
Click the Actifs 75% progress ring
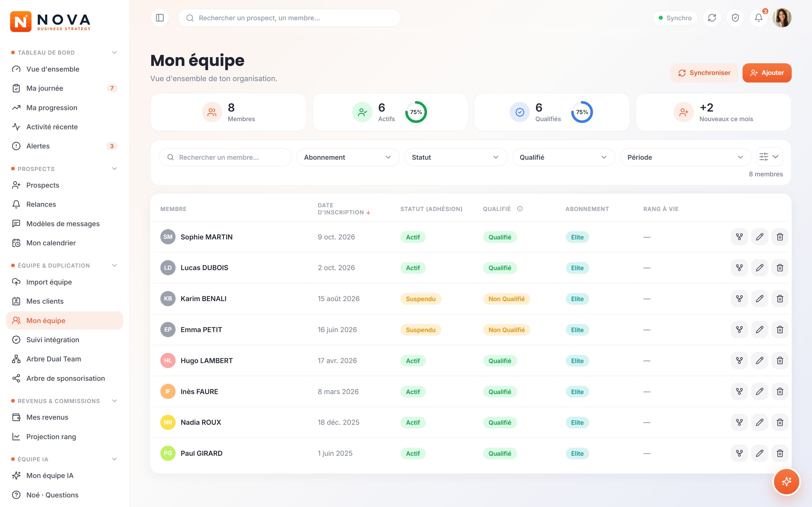tap(416, 112)
